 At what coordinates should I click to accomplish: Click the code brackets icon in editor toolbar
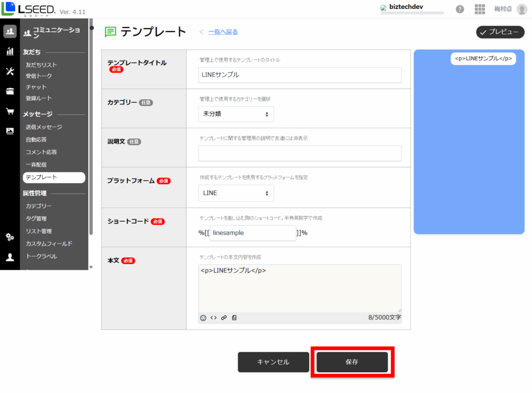point(214,318)
